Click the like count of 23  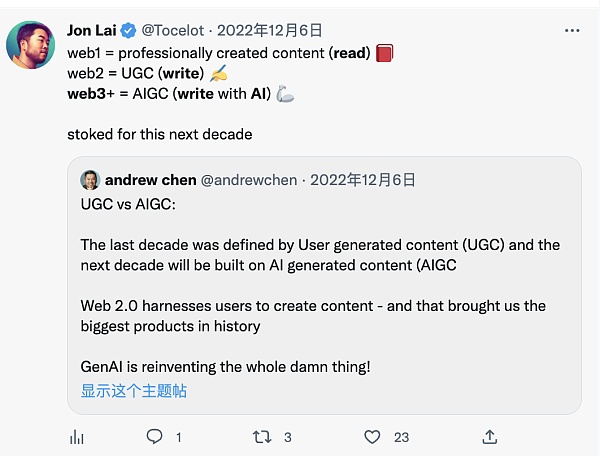click(401, 437)
